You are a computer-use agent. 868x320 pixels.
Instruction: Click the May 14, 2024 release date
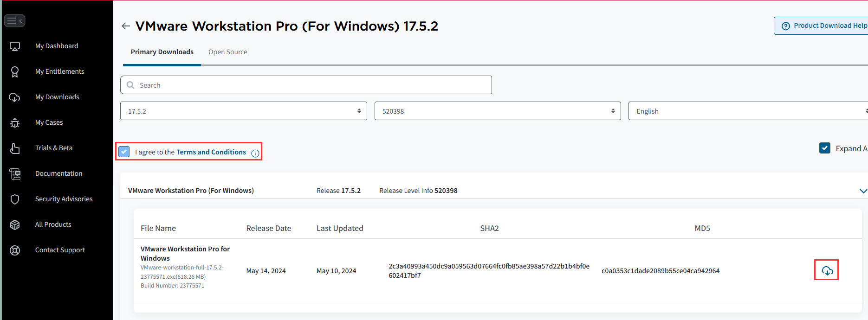tap(266, 271)
